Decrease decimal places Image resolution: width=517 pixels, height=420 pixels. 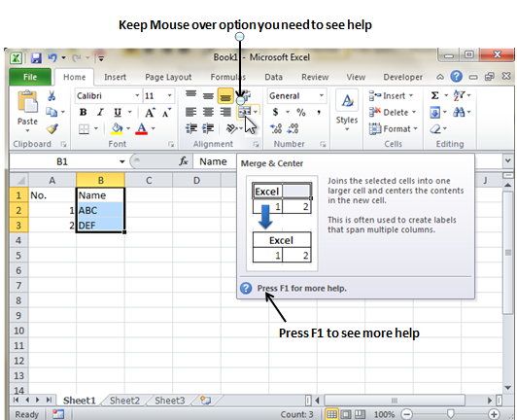pyautogui.click(x=293, y=128)
